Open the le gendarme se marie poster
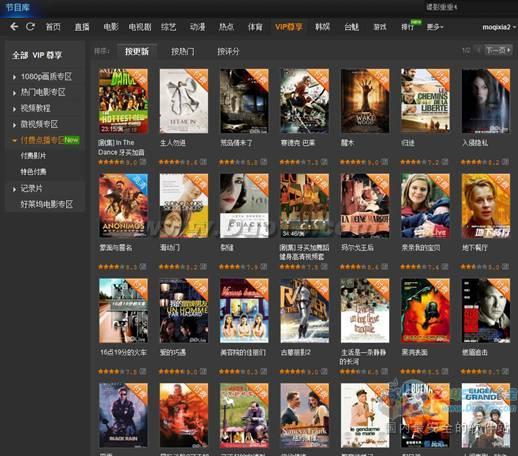Viewport: 518px width, 456px height. (x=365, y=415)
